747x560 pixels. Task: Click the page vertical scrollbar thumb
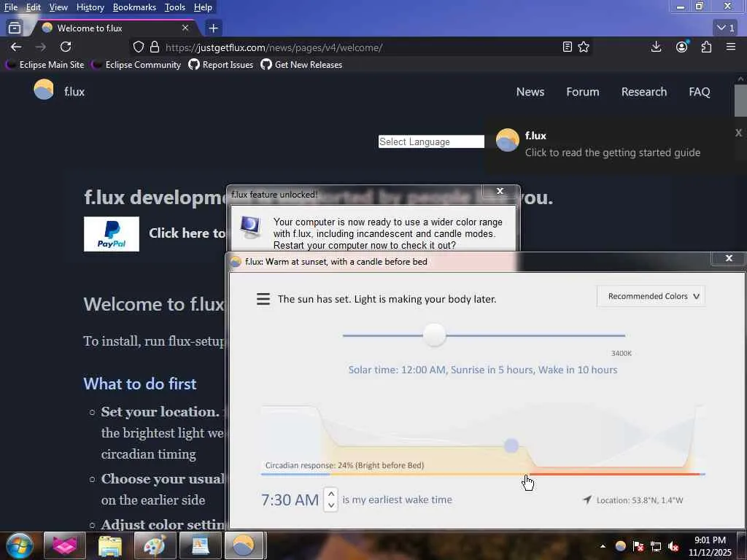pyautogui.click(x=740, y=100)
